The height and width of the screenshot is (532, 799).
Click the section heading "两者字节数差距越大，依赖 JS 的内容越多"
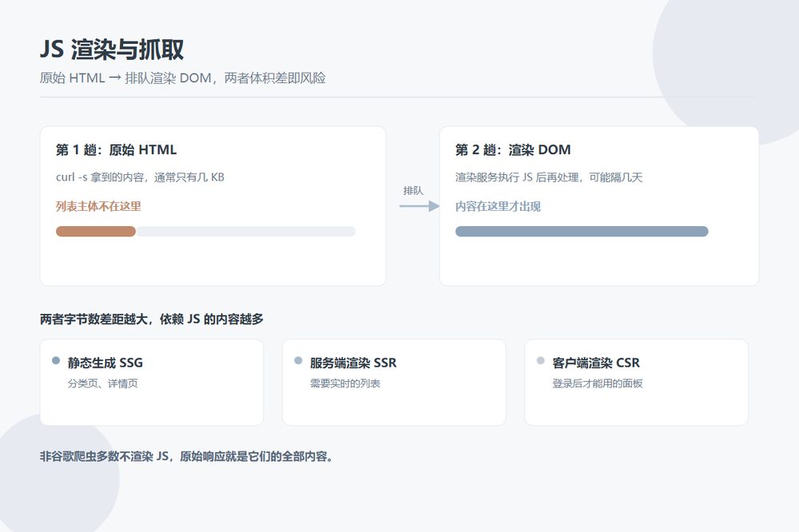(152, 319)
